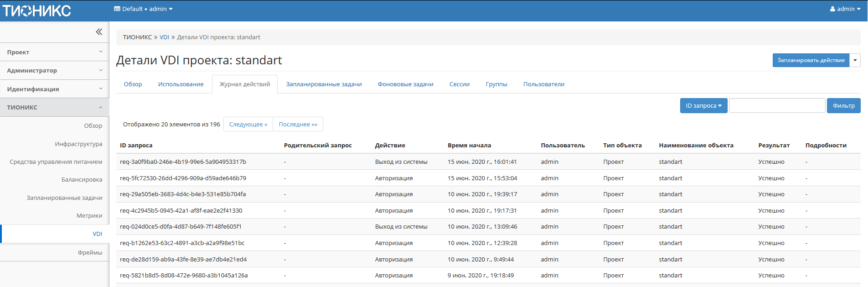This screenshot has height=287, width=868.
Task: Open dropdown arrow next to Запланировать действие
Action: tap(855, 60)
